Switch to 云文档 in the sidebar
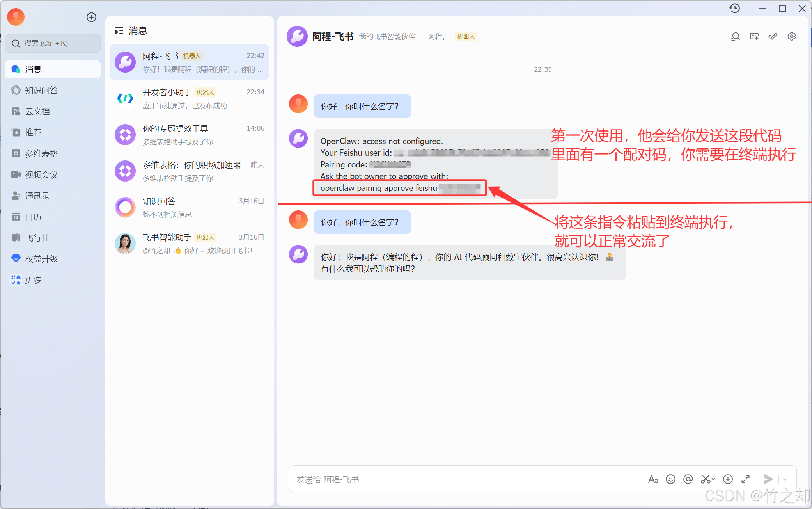Viewport: 812px width, 509px height. 37,111
